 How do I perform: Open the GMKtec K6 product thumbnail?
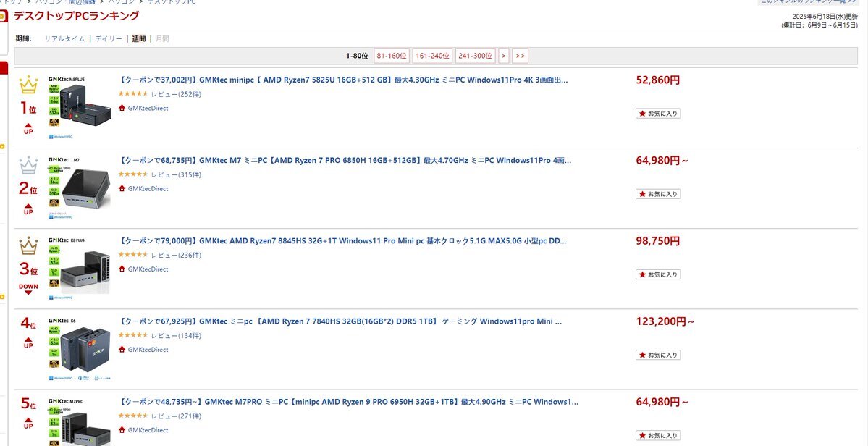(x=80, y=349)
